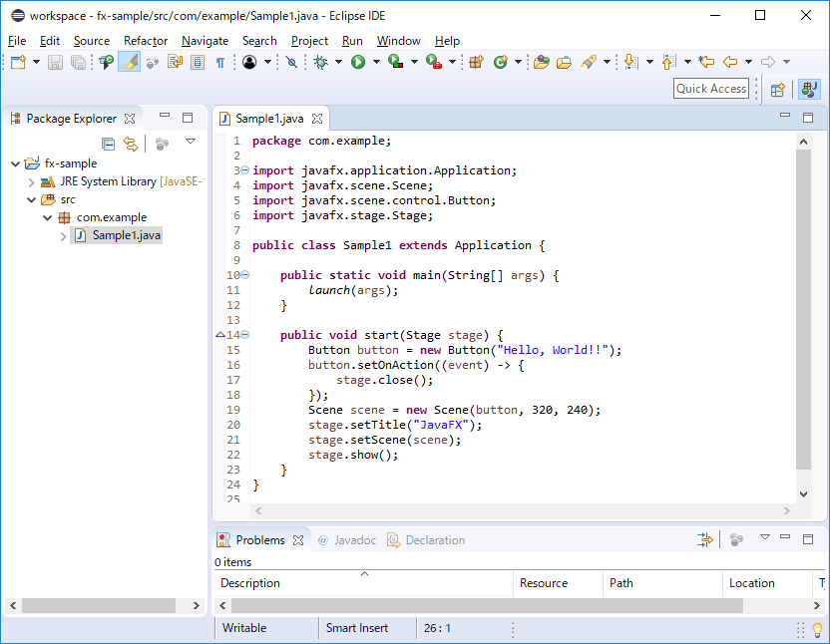The height and width of the screenshot is (644, 830).
Task: Click the Open Perspective icon
Action: (777, 90)
